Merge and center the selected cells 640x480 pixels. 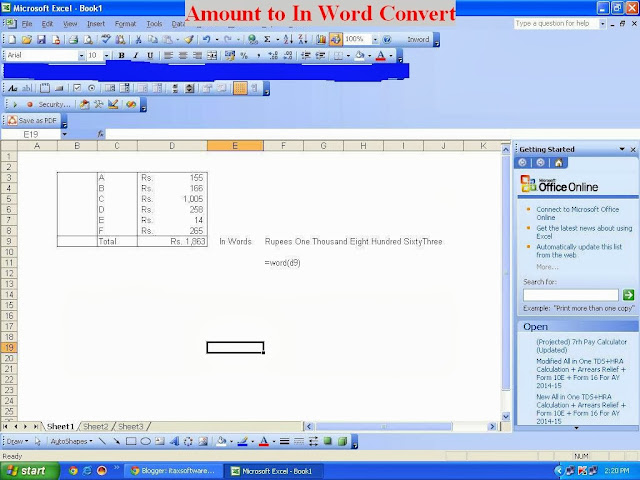(x=212, y=56)
